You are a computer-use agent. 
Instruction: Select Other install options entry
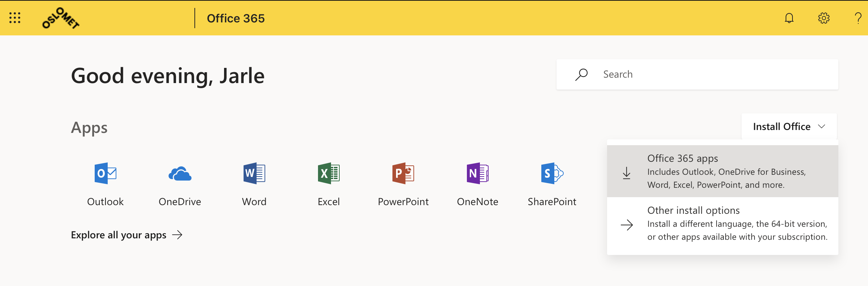(723, 223)
